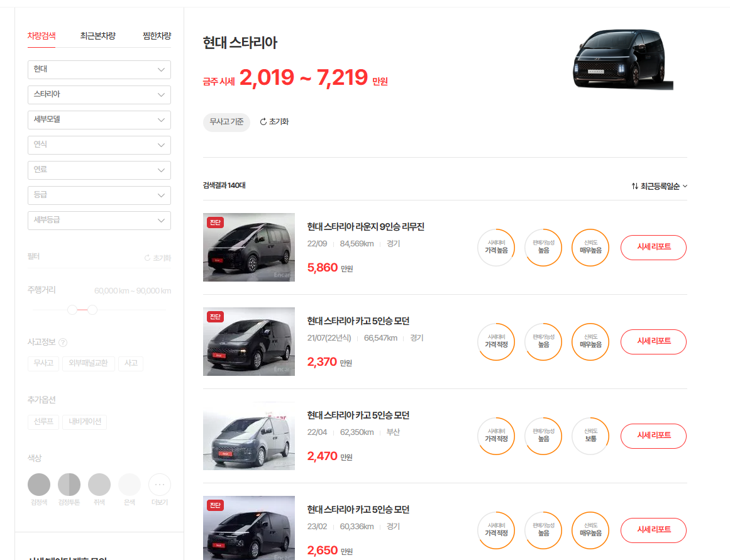Select the 은색 color swatch

(x=130, y=485)
